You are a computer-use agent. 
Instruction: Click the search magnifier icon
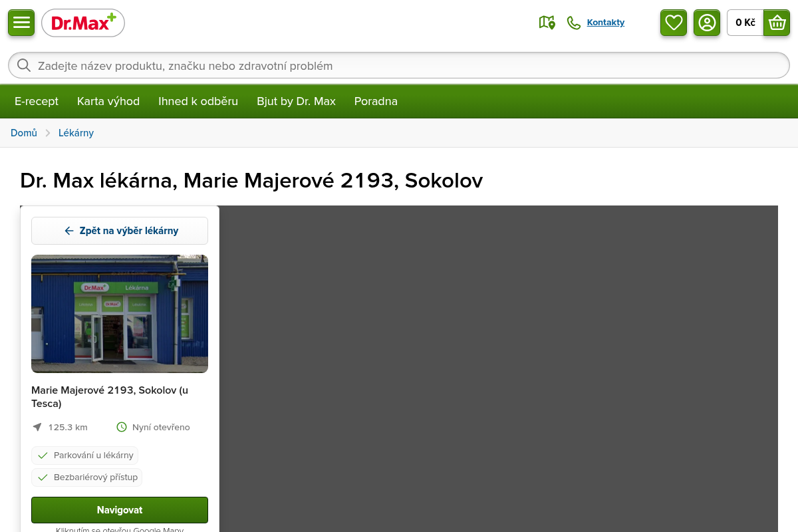pyautogui.click(x=24, y=65)
